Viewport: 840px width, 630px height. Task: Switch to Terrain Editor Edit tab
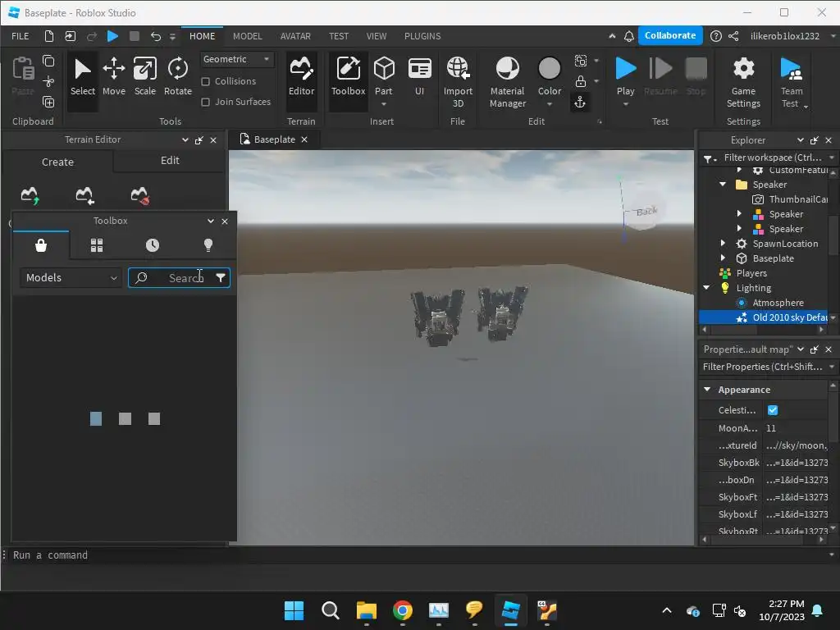tap(170, 161)
